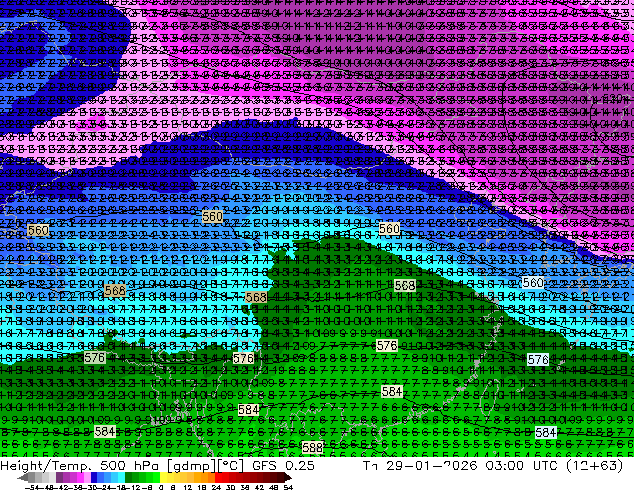634x490 pixels.
Task: Click the dark right arrow of color scale
Action: point(287,477)
